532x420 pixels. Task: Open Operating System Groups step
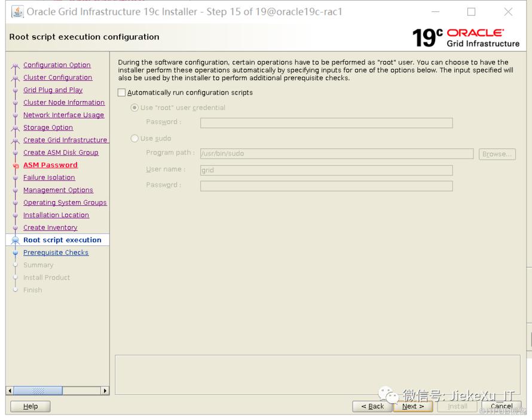pyautogui.click(x=65, y=203)
